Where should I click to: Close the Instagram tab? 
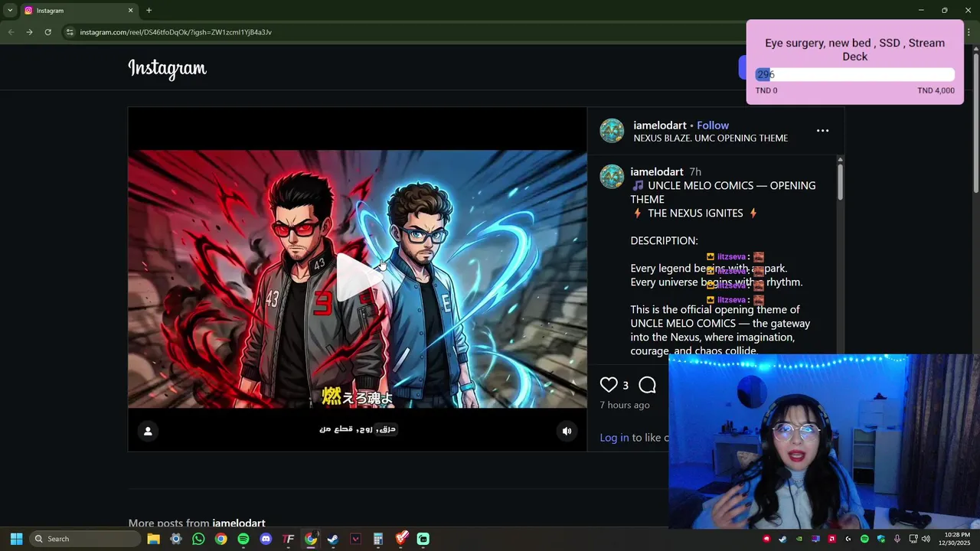tap(130, 11)
